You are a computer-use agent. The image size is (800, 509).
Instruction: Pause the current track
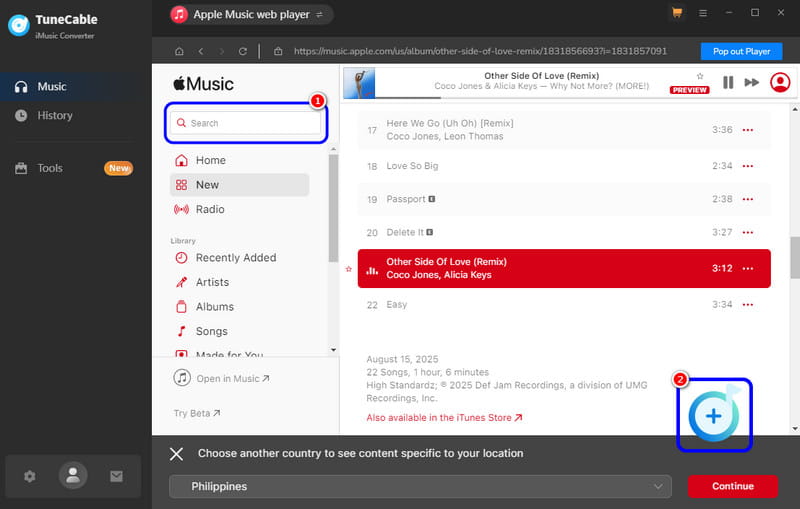click(728, 82)
